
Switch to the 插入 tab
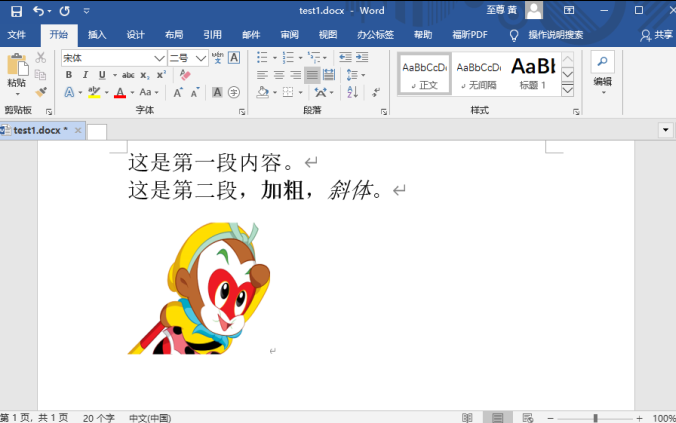(97, 35)
